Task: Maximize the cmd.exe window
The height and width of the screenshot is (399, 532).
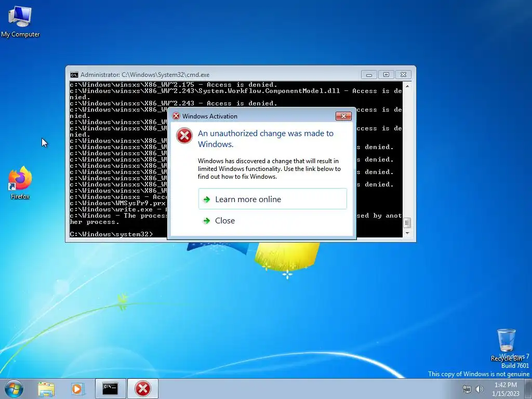Action: point(386,75)
